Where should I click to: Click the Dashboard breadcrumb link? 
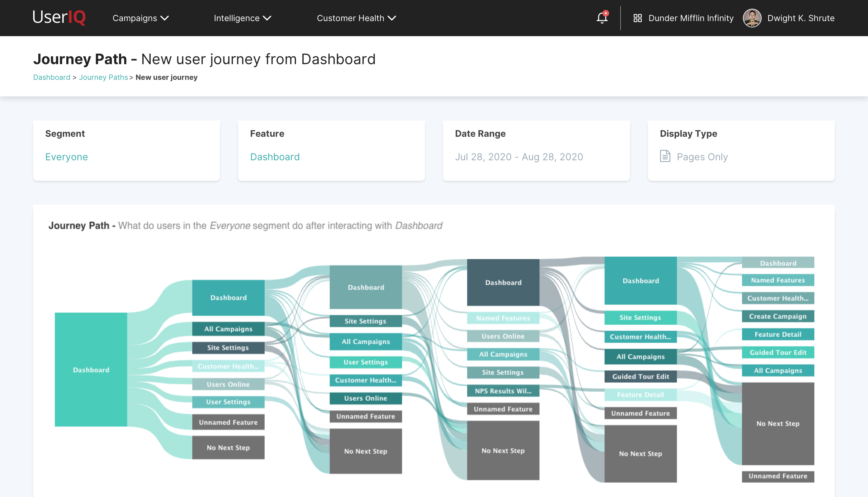[x=52, y=77]
